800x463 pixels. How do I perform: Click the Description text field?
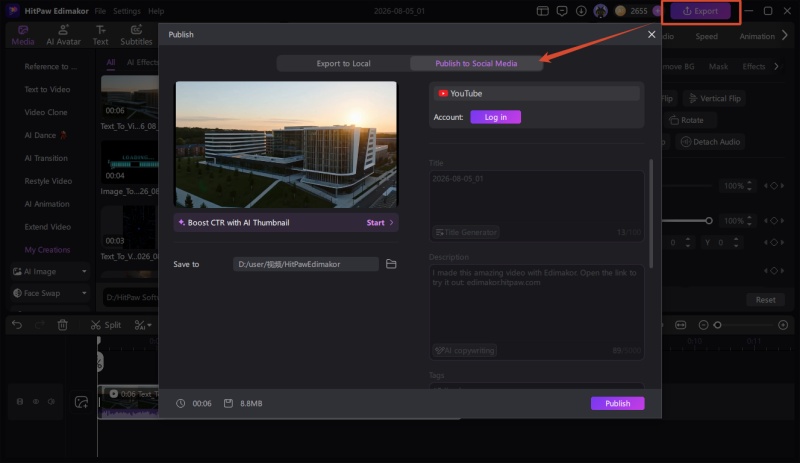(x=536, y=312)
